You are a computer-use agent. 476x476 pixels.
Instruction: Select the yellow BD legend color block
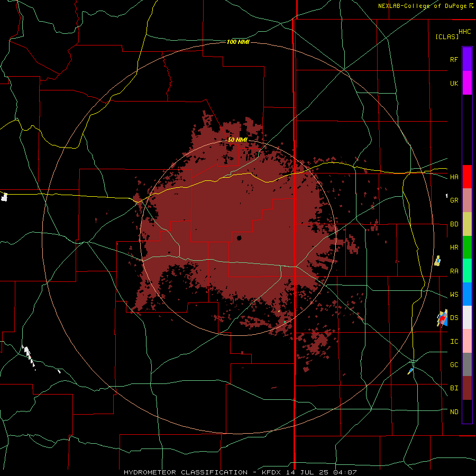coord(467,224)
